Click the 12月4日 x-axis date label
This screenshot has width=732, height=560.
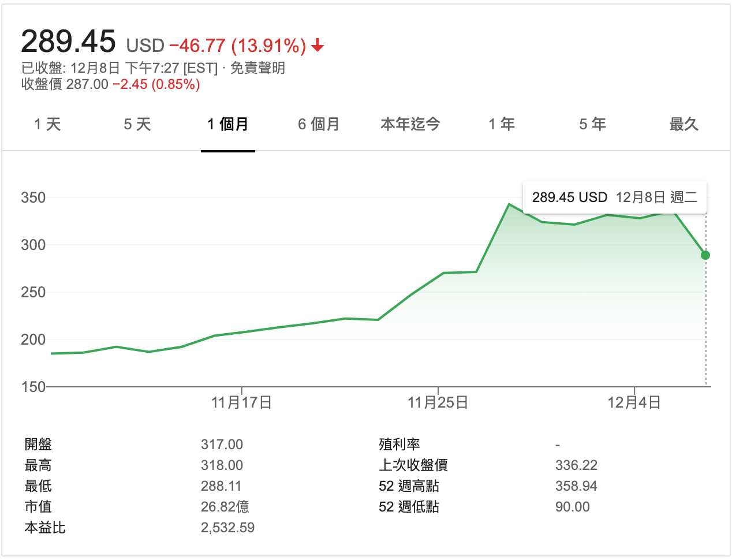pos(634,402)
